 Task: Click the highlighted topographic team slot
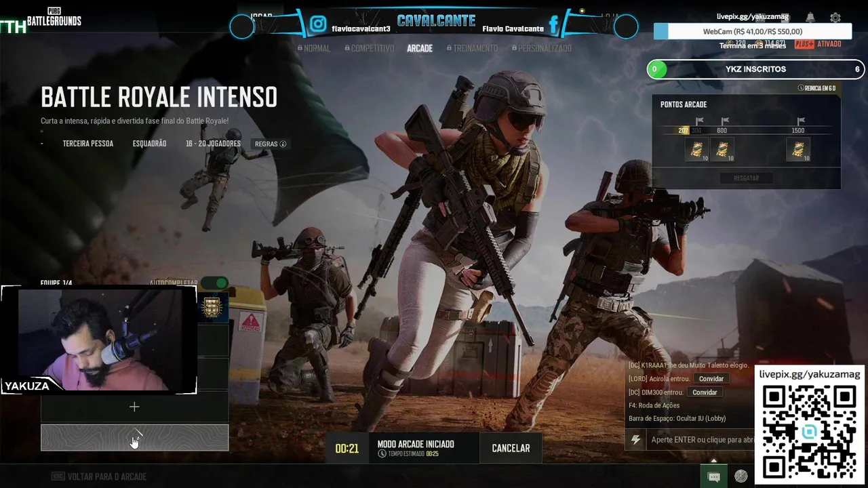pyautogui.click(x=134, y=437)
